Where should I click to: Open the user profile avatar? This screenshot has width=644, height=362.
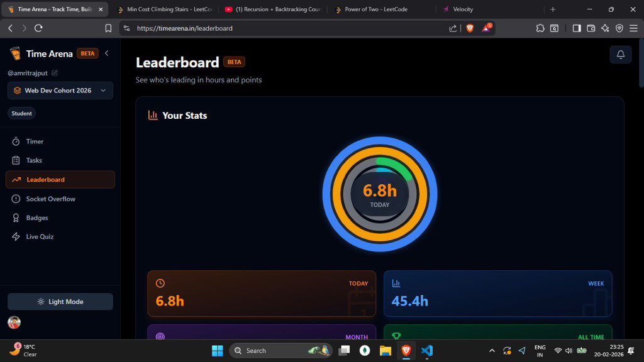pyautogui.click(x=14, y=322)
